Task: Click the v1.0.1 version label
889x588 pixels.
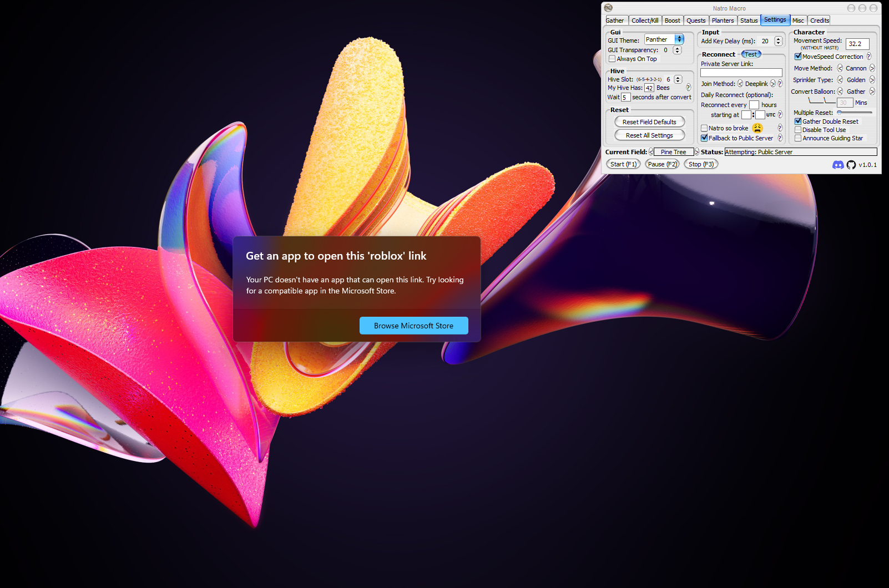Action: click(868, 165)
